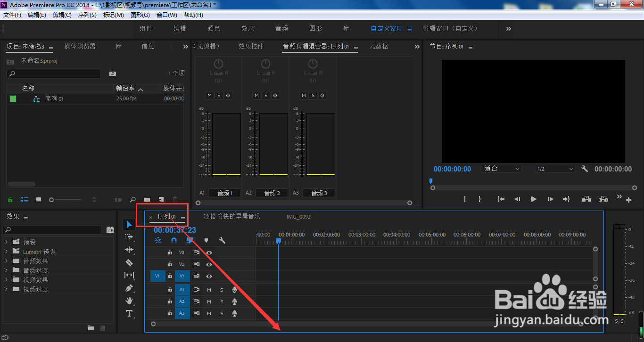The width and height of the screenshot is (644, 342).
Task: Mute timeline track A1
Action: tap(209, 290)
